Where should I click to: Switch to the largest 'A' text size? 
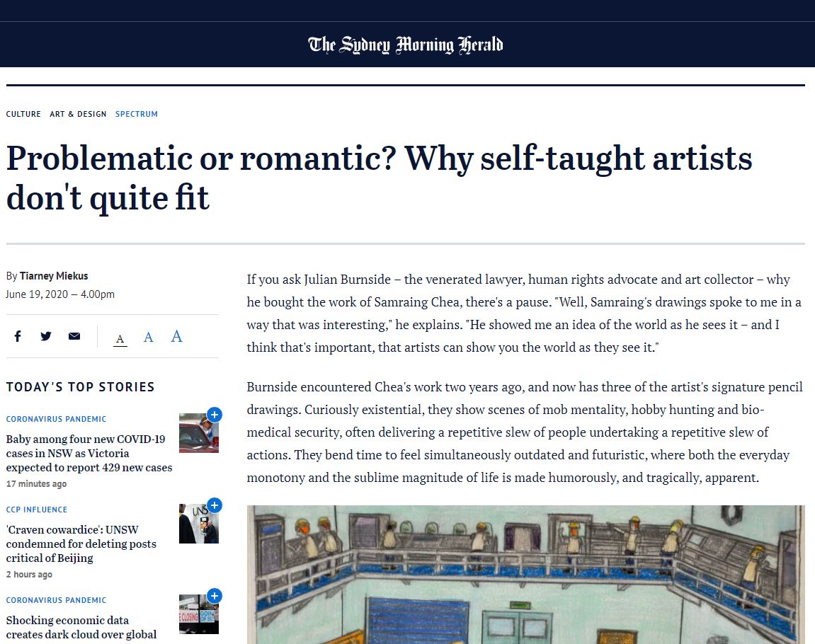tap(176, 335)
